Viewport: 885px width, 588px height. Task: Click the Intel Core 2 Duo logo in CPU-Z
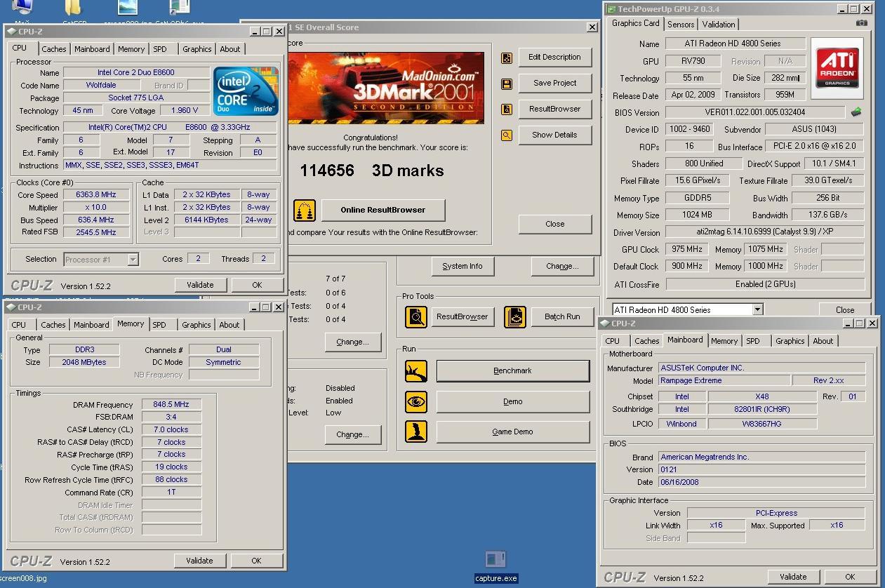tap(246, 91)
